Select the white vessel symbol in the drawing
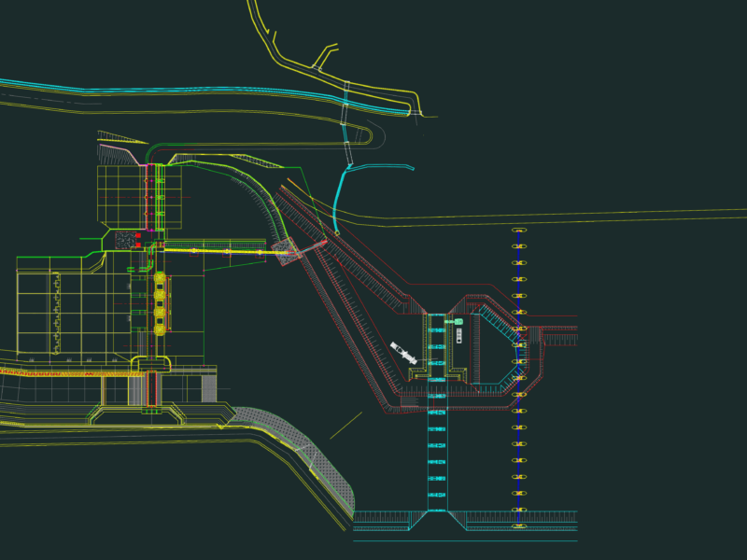Image resolution: width=747 pixels, height=560 pixels. [x=403, y=353]
